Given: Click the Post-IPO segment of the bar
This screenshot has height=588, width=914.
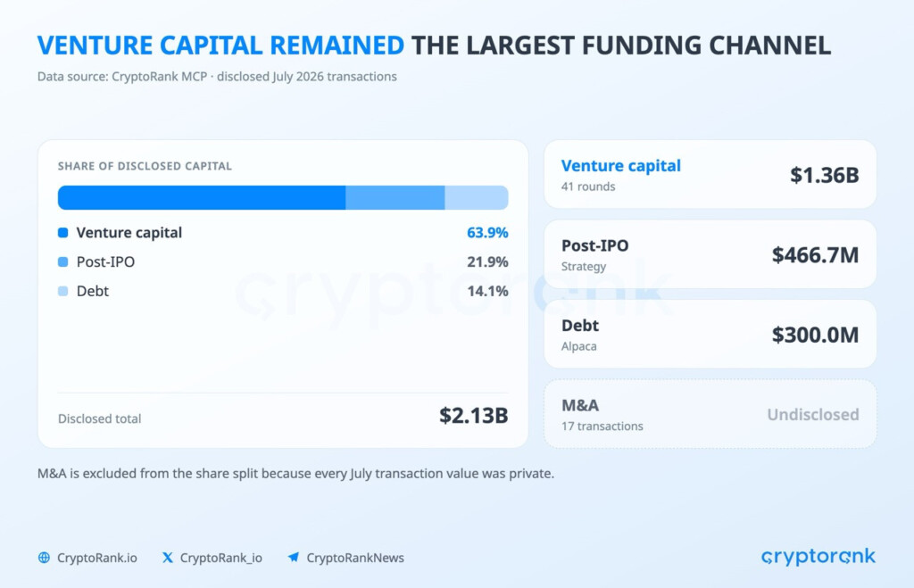Looking at the screenshot, I should (x=395, y=197).
